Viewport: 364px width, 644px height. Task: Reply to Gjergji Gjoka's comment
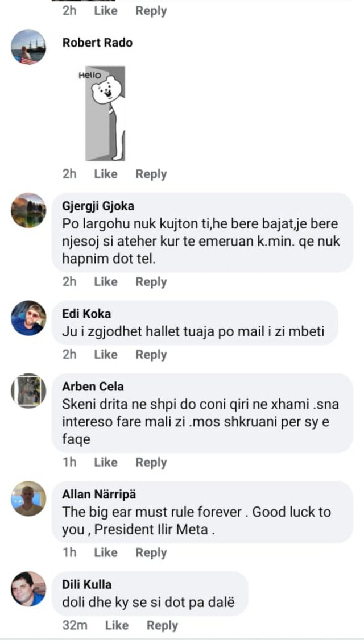[151, 281]
